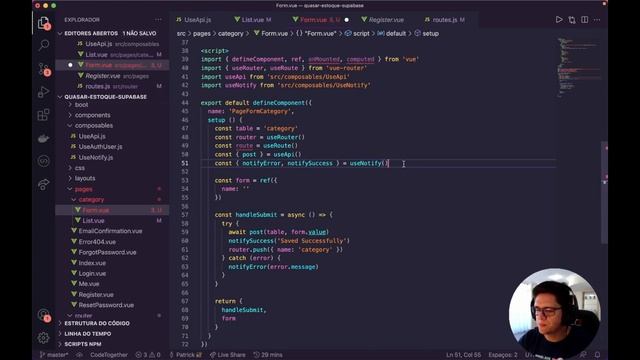Expand the components folder
The width and height of the screenshot is (640, 360).
(x=92, y=115)
